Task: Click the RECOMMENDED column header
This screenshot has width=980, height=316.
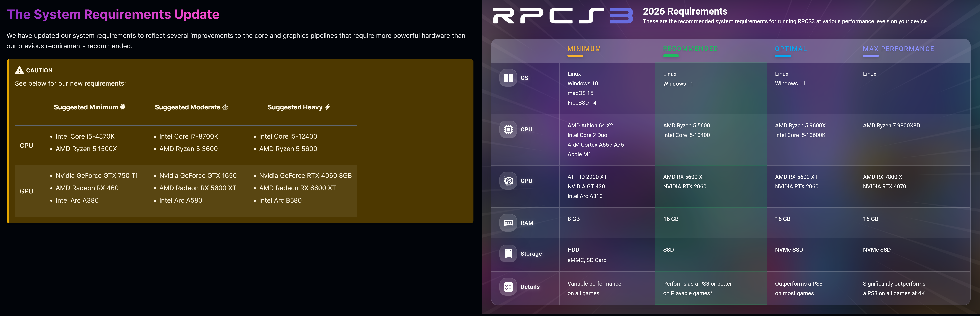Action: point(690,49)
